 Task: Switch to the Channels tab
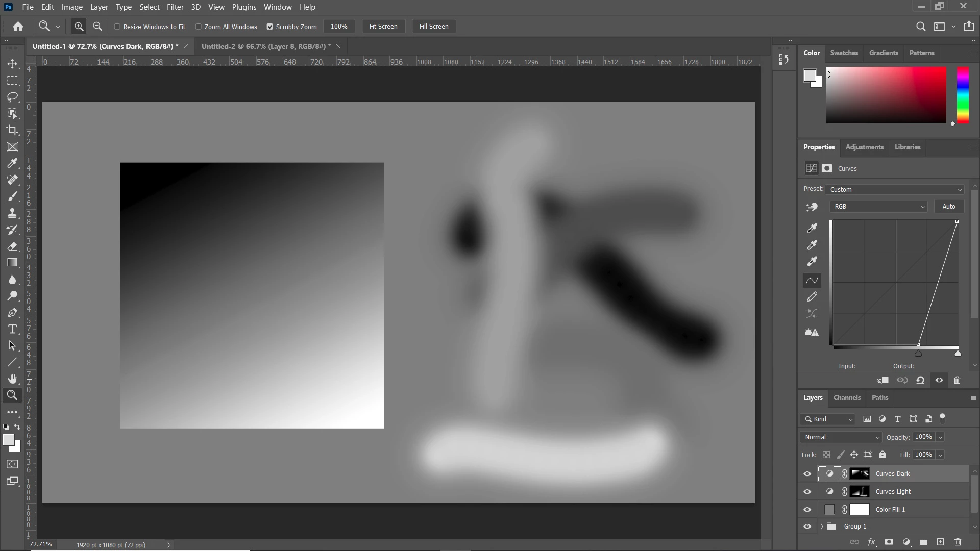[847, 397]
